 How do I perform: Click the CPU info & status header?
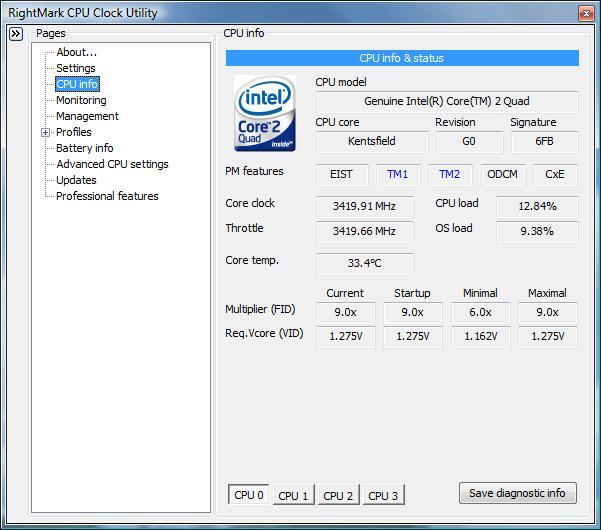(402, 58)
